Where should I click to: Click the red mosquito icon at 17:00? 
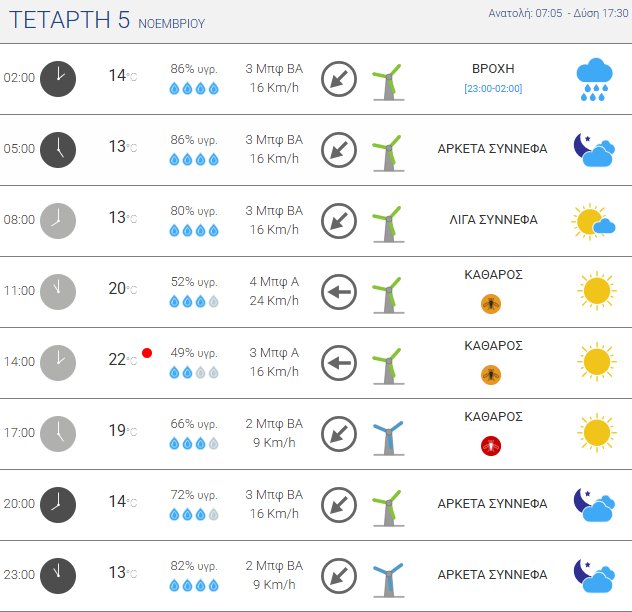pyautogui.click(x=492, y=445)
